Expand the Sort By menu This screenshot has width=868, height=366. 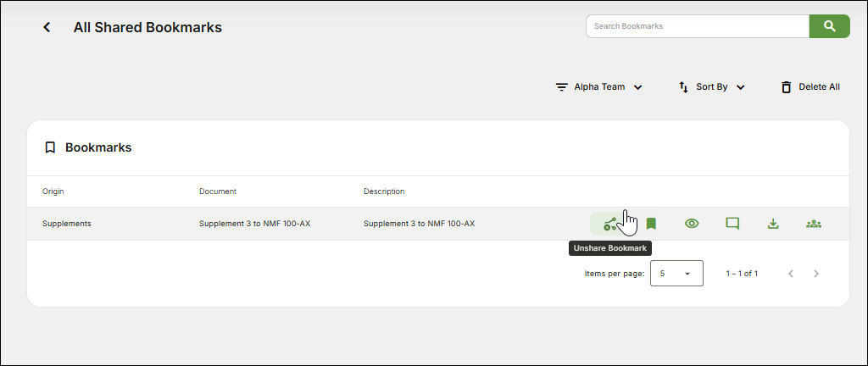click(711, 86)
